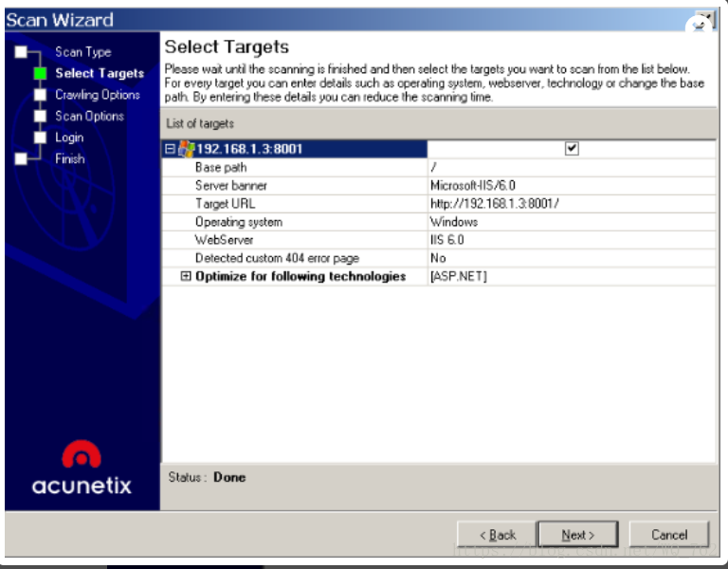This screenshot has width=728, height=569.
Task: Click Detected custom 404 error page label
Action: 277,258
